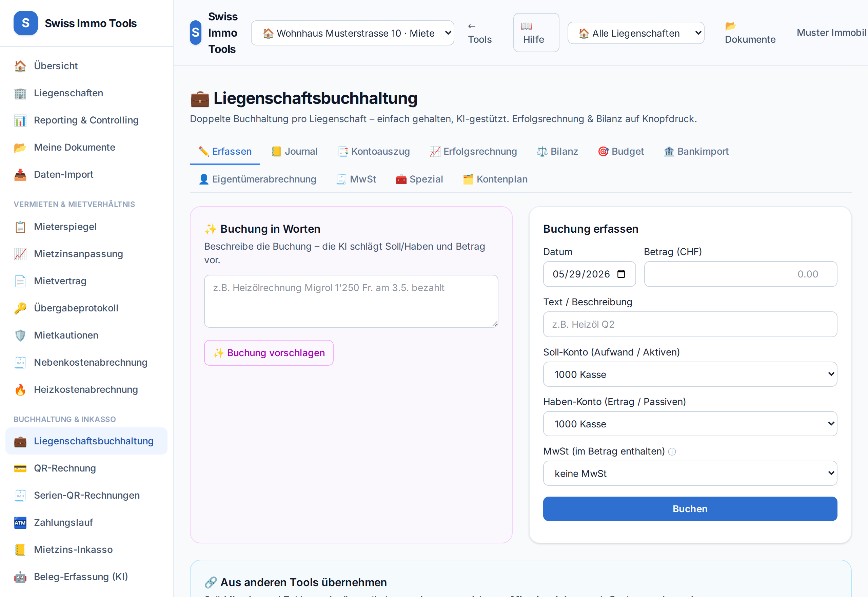Click the Mietkautionen shield icon

pyautogui.click(x=20, y=335)
